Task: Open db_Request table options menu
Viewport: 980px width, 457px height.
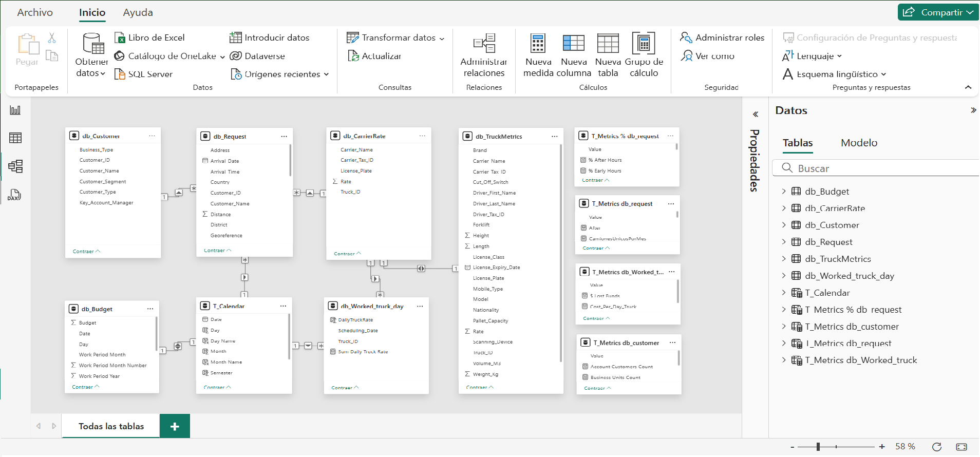Action: coord(284,137)
